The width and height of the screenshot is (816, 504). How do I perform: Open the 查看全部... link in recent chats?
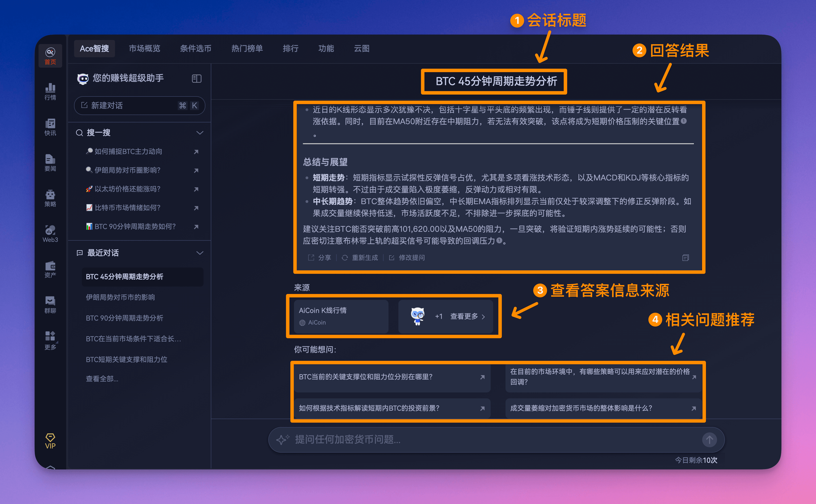tap(102, 379)
